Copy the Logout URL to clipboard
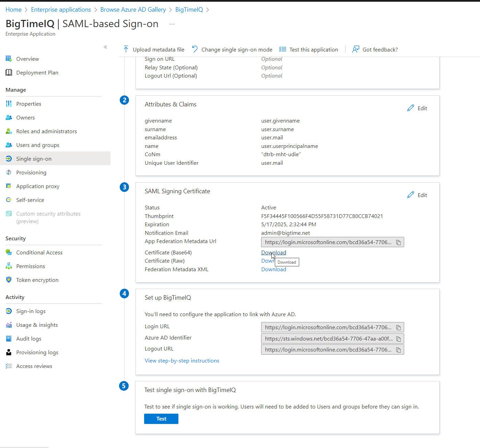 [x=398, y=350]
